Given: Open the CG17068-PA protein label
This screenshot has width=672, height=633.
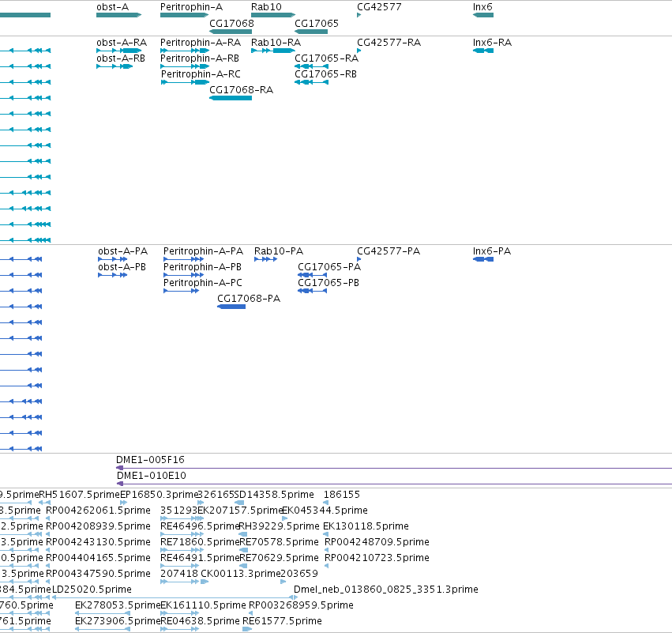Looking at the screenshot, I should (x=249, y=299).
